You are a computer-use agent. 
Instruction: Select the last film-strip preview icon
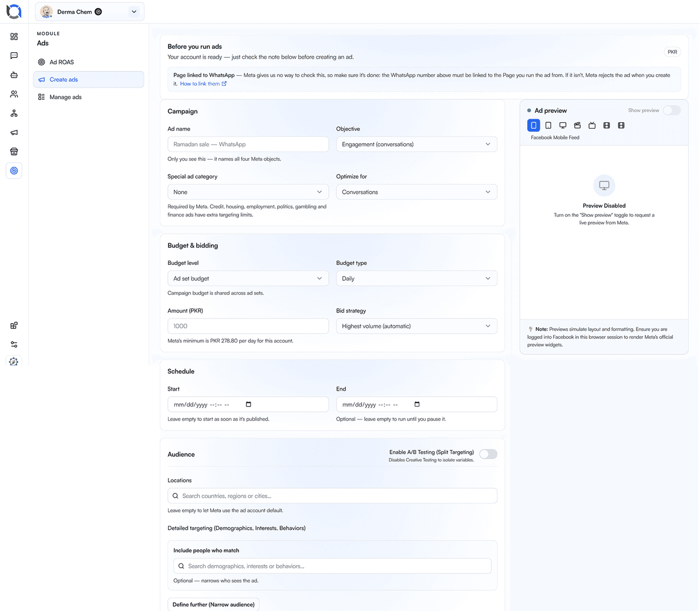tap(621, 126)
